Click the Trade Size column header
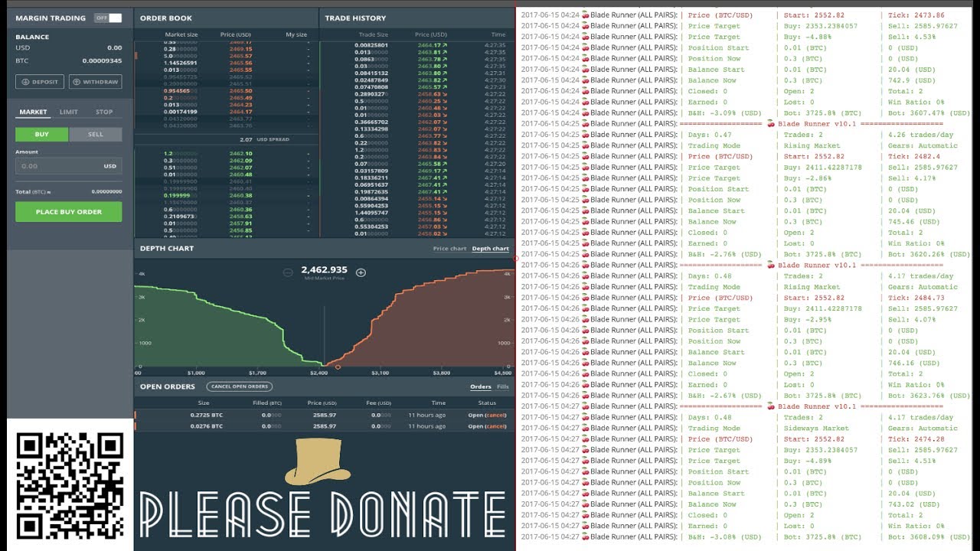Image resolution: width=980 pixels, height=551 pixels. pos(374,34)
